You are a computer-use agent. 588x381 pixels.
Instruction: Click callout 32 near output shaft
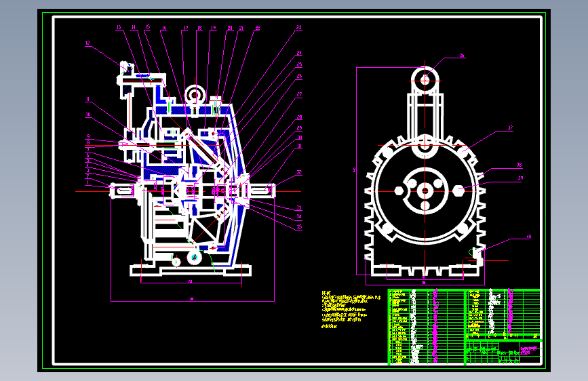click(299, 173)
